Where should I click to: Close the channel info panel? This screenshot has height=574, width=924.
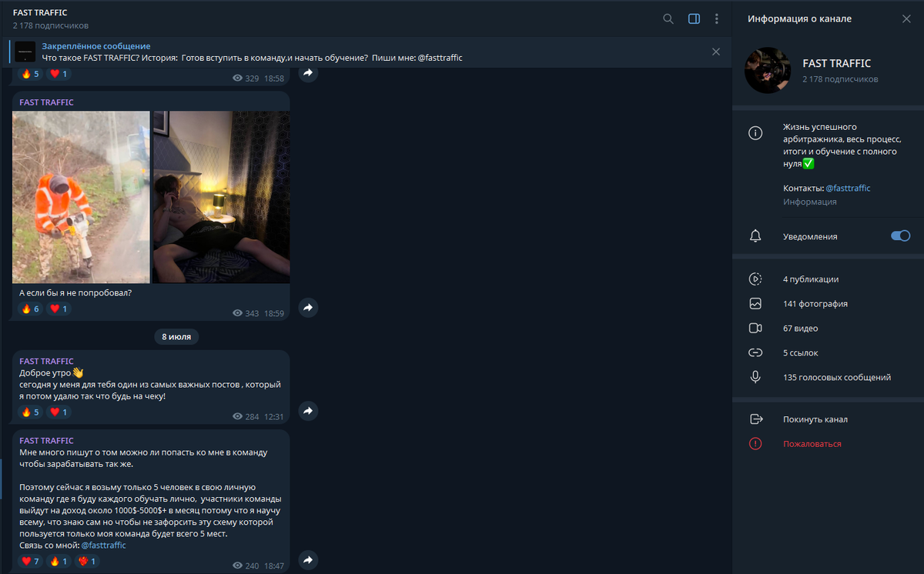(x=906, y=18)
